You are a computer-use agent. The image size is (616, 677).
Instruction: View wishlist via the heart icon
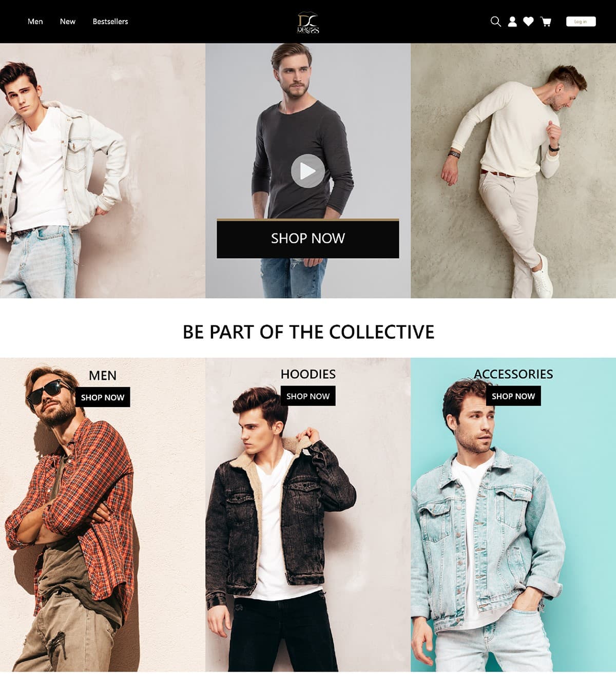click(x=528, y=22)
